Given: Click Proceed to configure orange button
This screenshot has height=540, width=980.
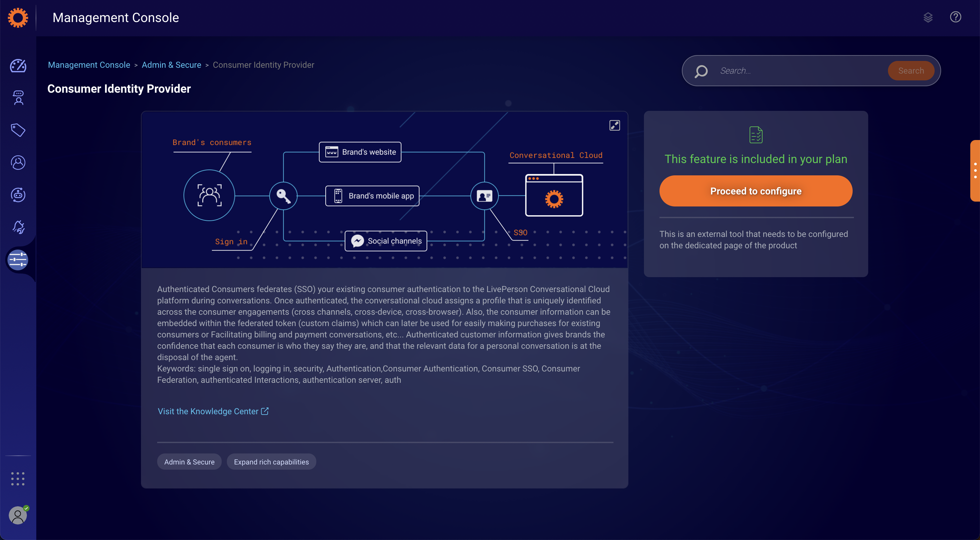Looking at the screenshot, I should pyautogui.click(x=756, y=191).
